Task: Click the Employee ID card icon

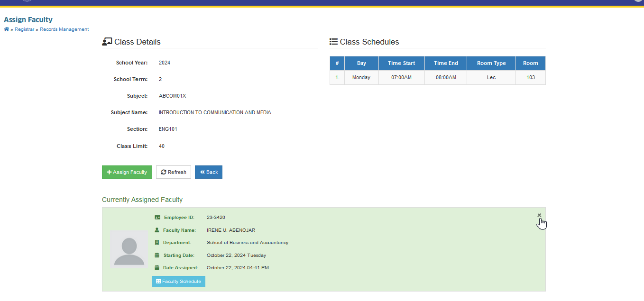Action: point(157,218)
